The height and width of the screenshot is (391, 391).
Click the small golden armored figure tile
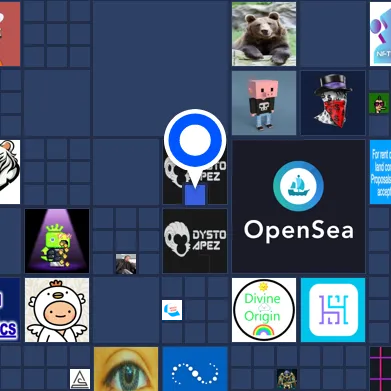click(287, 379)
